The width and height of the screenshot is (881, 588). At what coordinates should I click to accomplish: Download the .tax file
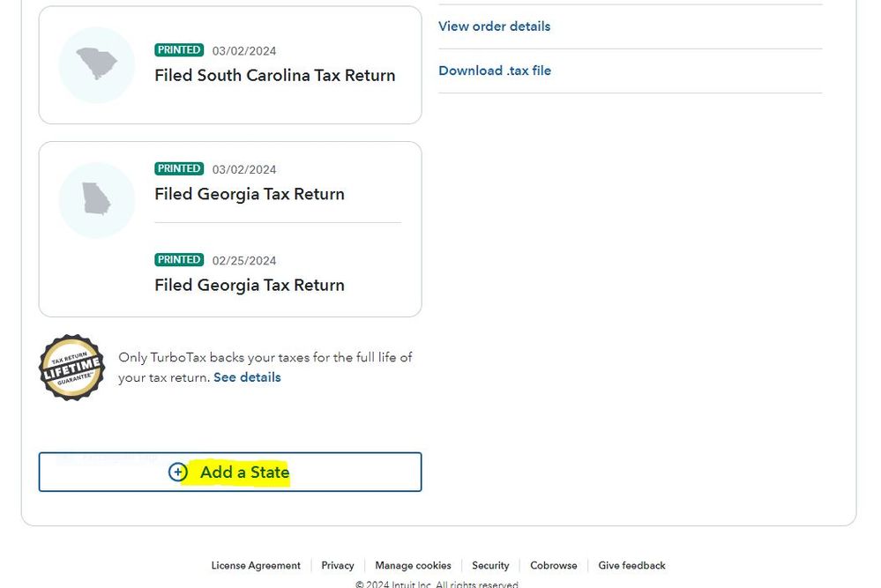495,71
